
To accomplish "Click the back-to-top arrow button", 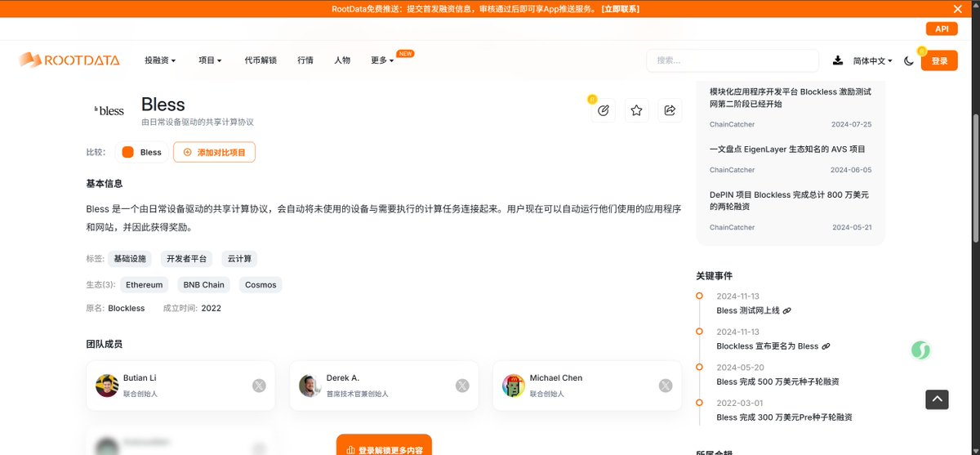I will (937, 399).
